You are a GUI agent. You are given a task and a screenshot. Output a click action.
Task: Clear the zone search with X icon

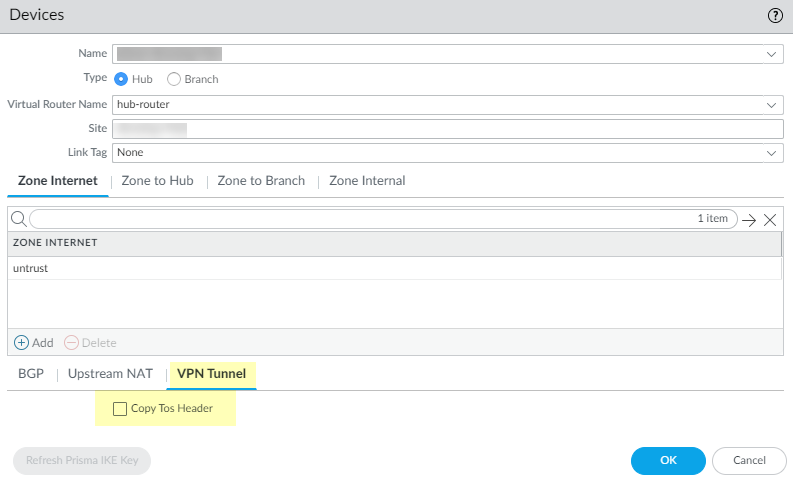pyautogui.click(x=770, y=220)
